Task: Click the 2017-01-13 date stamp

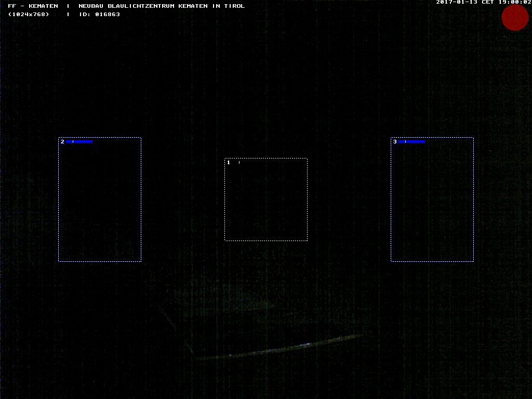Action: [456, 2]
